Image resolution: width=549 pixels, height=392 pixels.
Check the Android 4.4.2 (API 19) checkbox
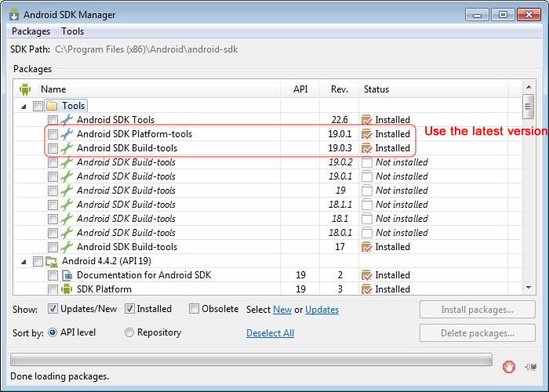point(38,261)
